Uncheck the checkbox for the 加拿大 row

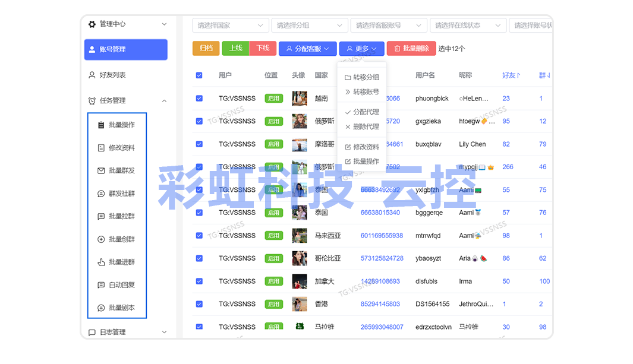click(x=199, y=281)
